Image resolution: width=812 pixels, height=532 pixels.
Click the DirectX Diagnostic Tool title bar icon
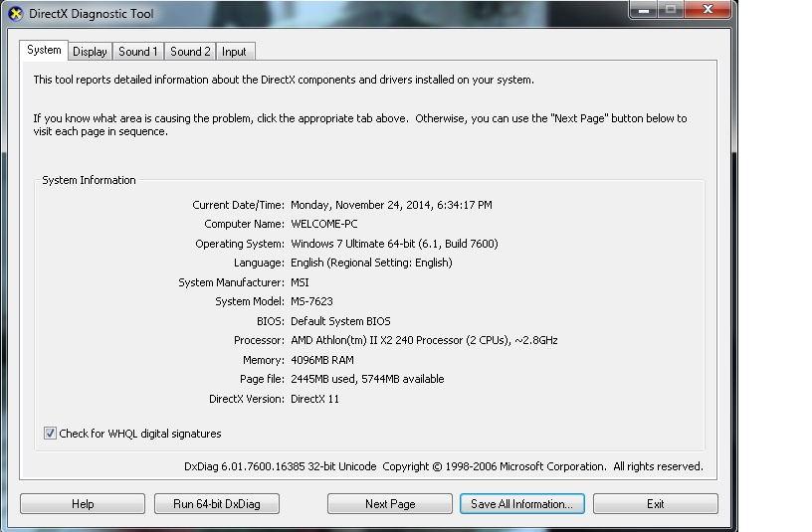point(15,14)
